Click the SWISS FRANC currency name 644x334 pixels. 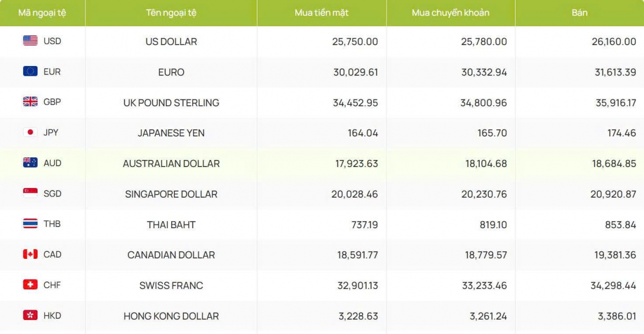pyautogui.click(x=171, y=285)
